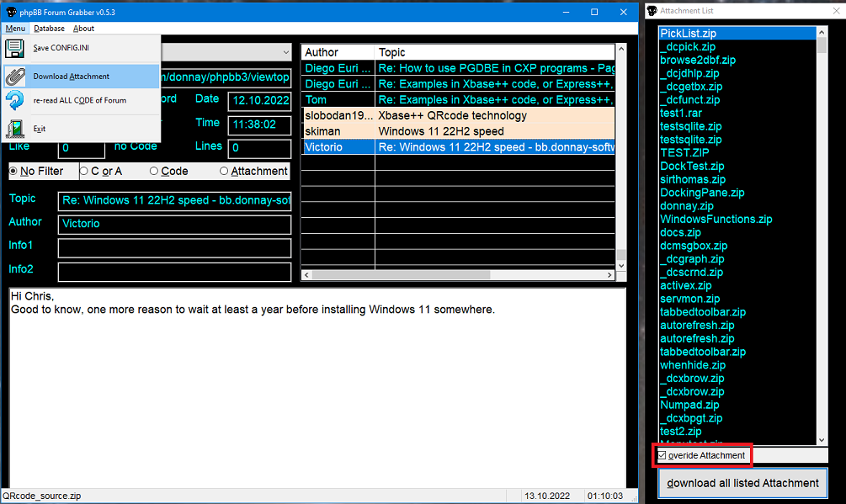
Task: Click the status bar time 01:10:03
Action: pyautogui.click(x=604, y=496)
